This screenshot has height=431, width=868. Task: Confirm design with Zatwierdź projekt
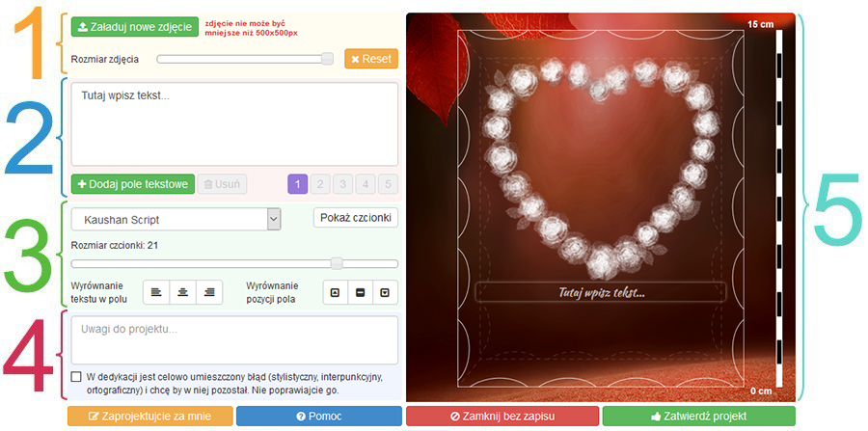(698, 417)
